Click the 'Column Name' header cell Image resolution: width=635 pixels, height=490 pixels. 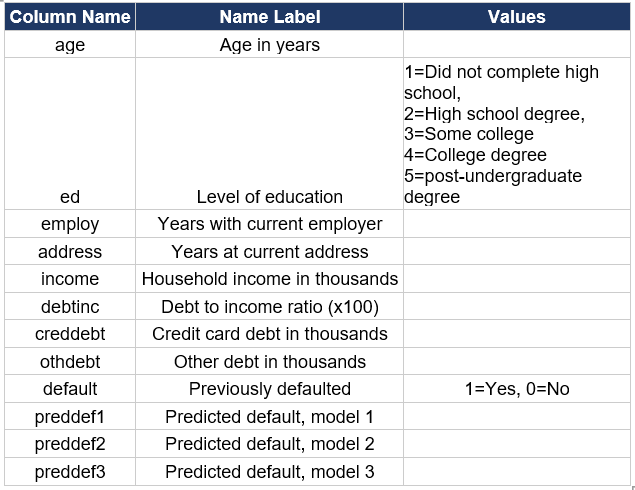pyautogui.click(x=70, y=17)
